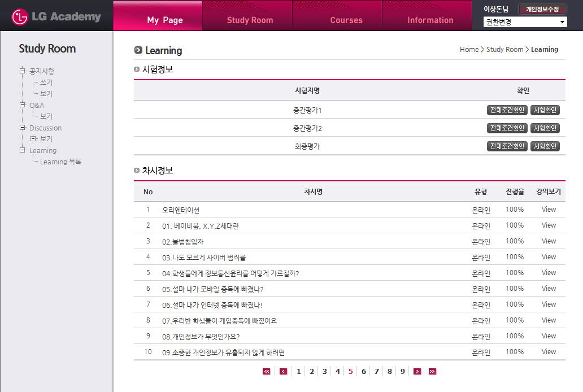Open Learning 목록 in sidebar
The width and height of the screenshot is (583, 392).
[60, 162]
